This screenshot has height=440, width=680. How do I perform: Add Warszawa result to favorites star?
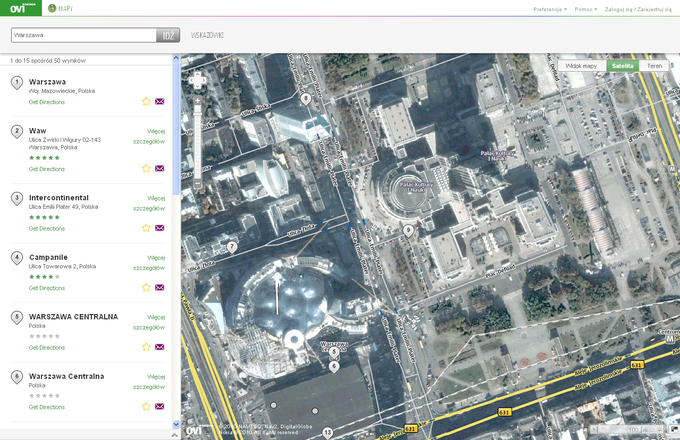(x=146, y=101)
